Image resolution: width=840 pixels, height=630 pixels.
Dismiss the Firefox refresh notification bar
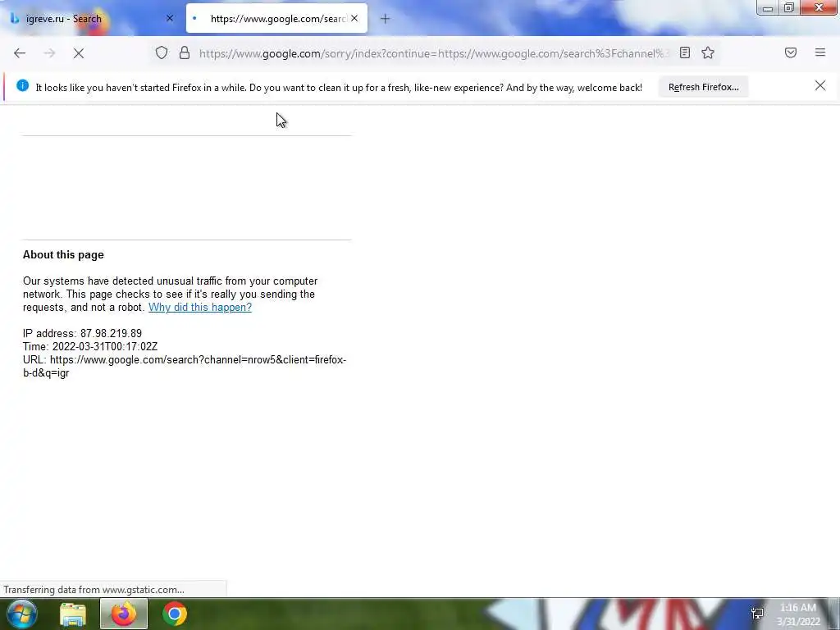click(820, 85)
